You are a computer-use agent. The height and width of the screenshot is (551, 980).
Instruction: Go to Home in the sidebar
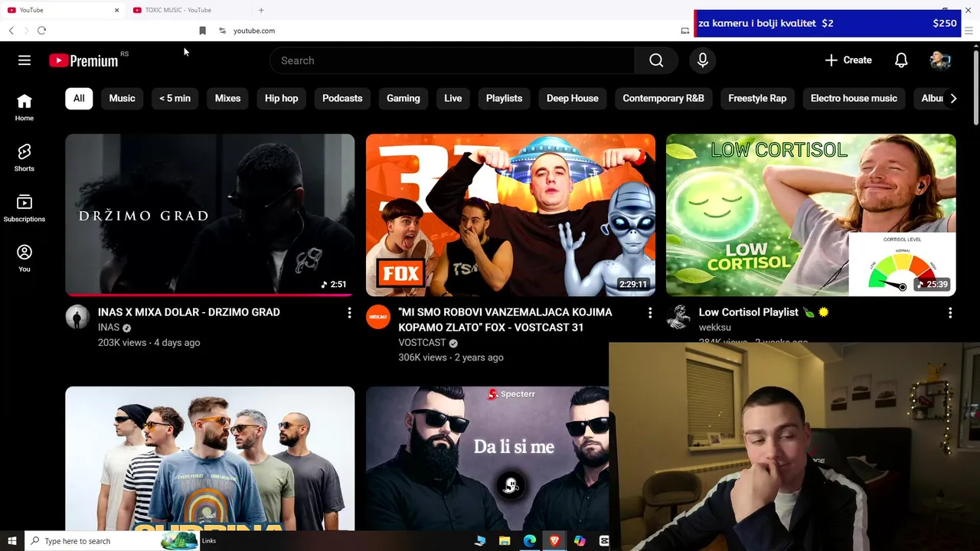coord(24,108)
